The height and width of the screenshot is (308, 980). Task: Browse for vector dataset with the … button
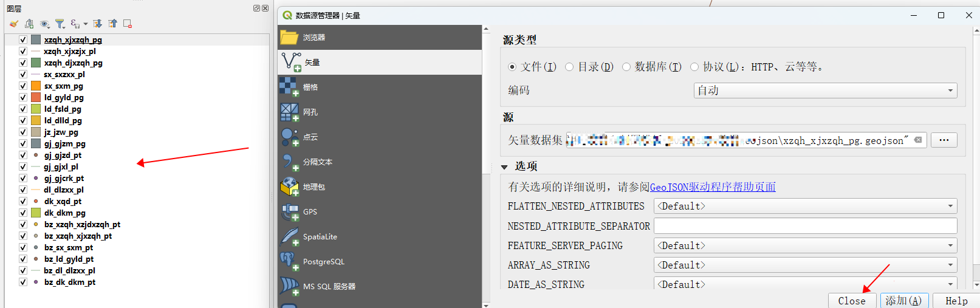coord(944,140)
